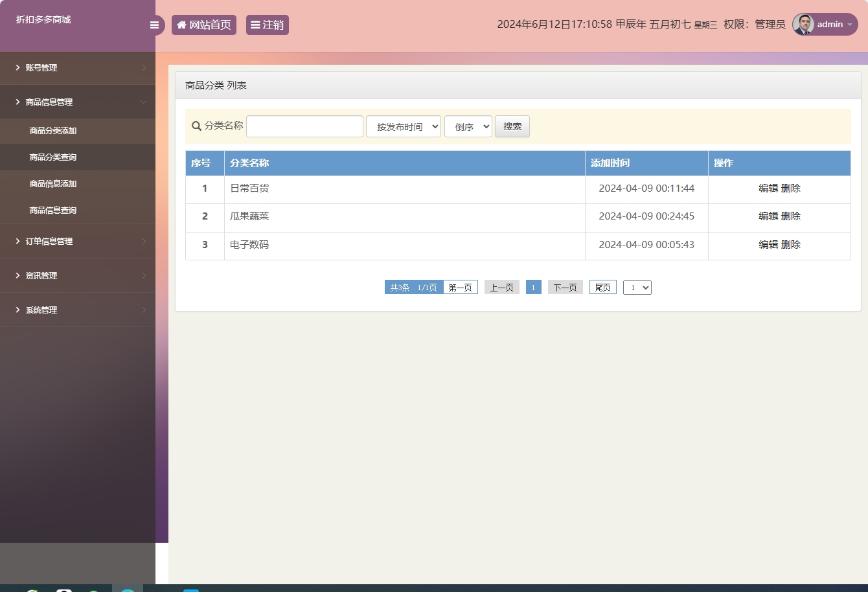
Task: Select 订单信息管理 in the sidebar
Action: [x=50, y=241]
